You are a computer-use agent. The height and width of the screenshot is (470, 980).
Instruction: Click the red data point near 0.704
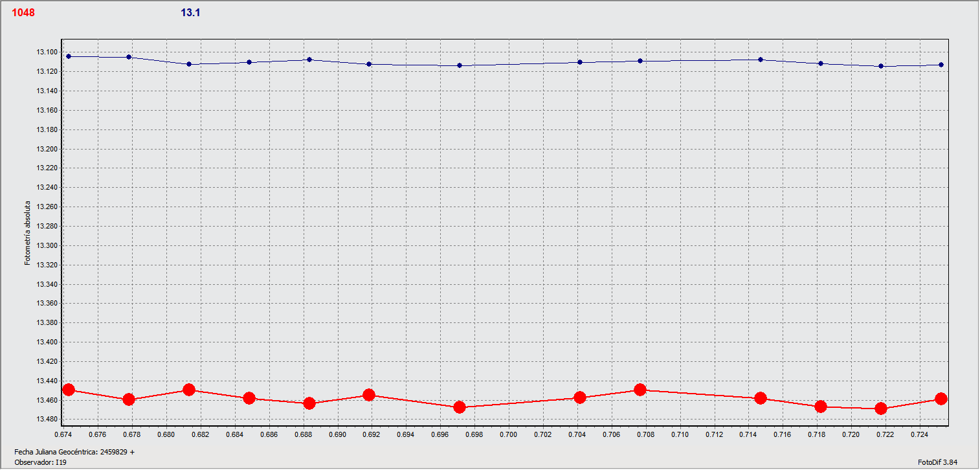[x=580, y=397]
